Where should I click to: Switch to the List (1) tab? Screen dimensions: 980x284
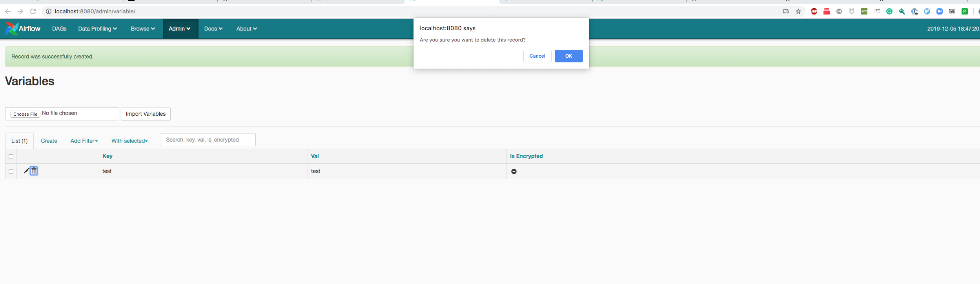click(x=20, y=141)
